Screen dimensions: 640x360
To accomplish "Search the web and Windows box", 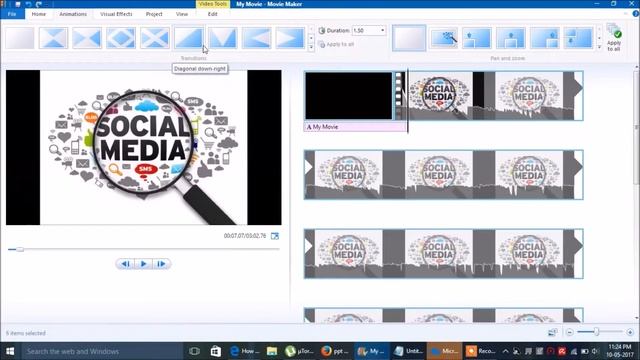I will [102, 351].
